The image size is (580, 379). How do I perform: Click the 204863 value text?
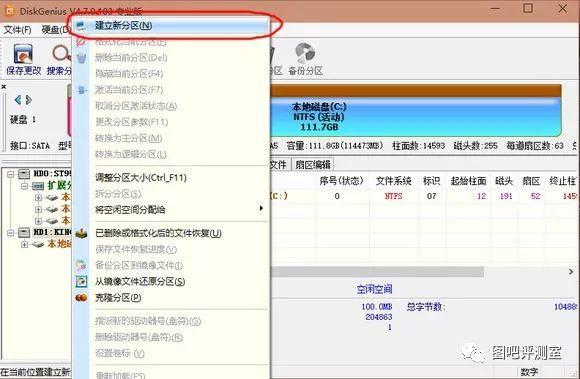(378, 317)
